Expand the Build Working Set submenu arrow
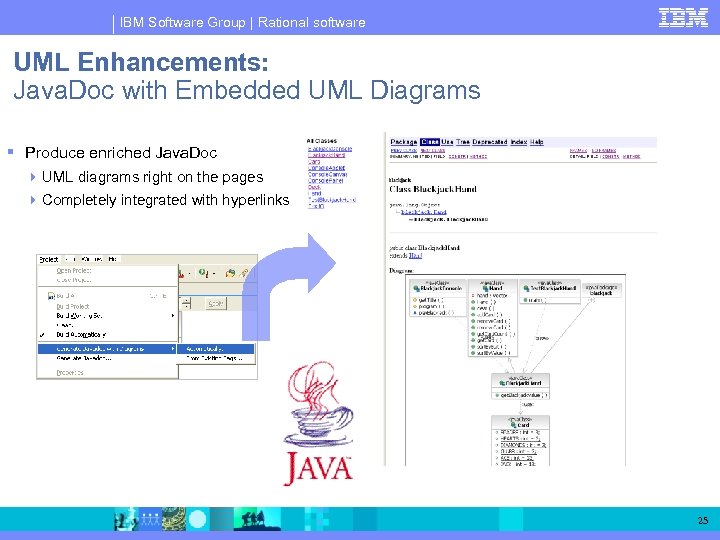 [x=173, y=315]
